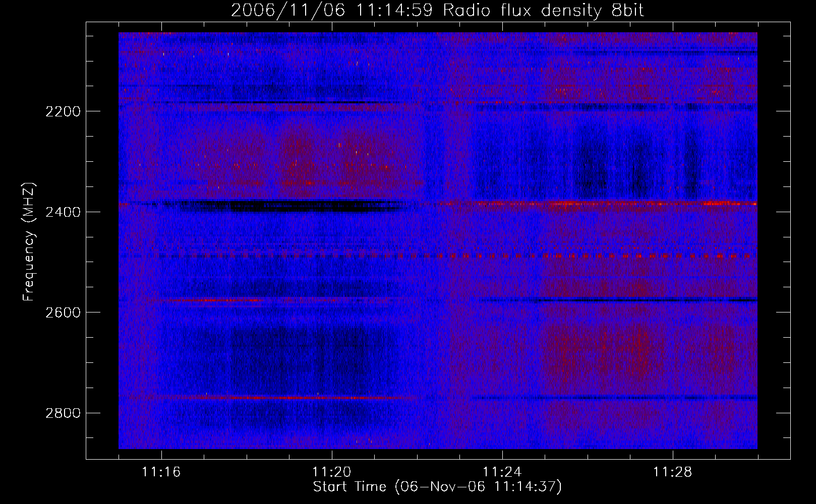Click the 11:16 time tick label

[x=161, y=472]
